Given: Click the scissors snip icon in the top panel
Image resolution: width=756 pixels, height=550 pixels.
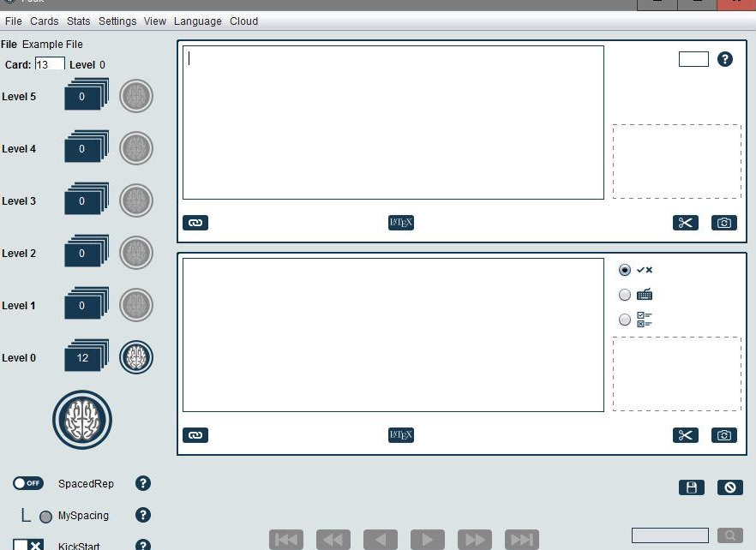Looking at the screenshot, I should [x=685, y=223].
